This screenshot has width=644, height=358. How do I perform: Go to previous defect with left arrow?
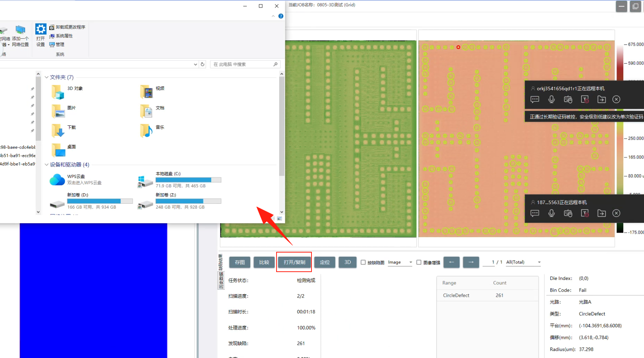[451, 262]
